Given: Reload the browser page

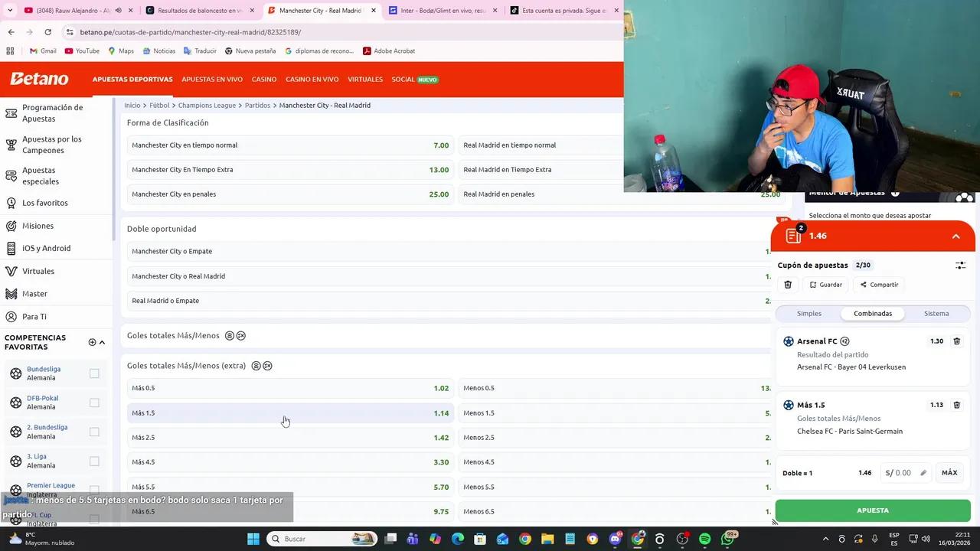Looking at the screenshot, I should [47, 32].
